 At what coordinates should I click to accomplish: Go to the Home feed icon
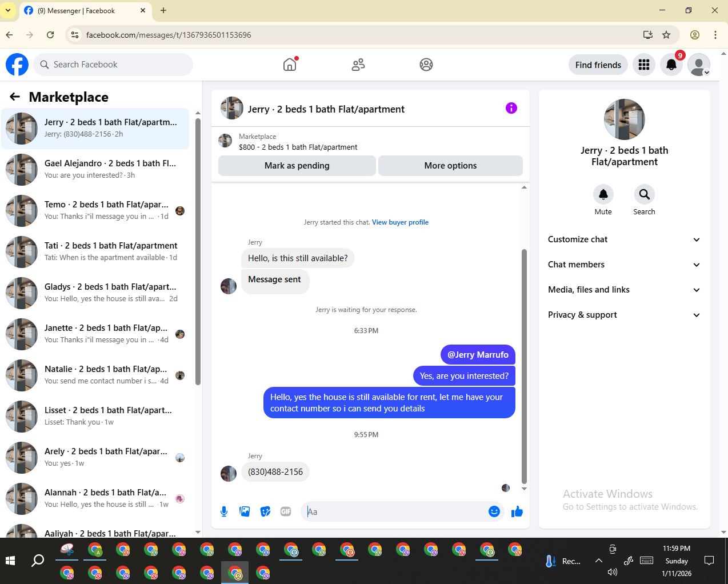(x=290, y=65)
